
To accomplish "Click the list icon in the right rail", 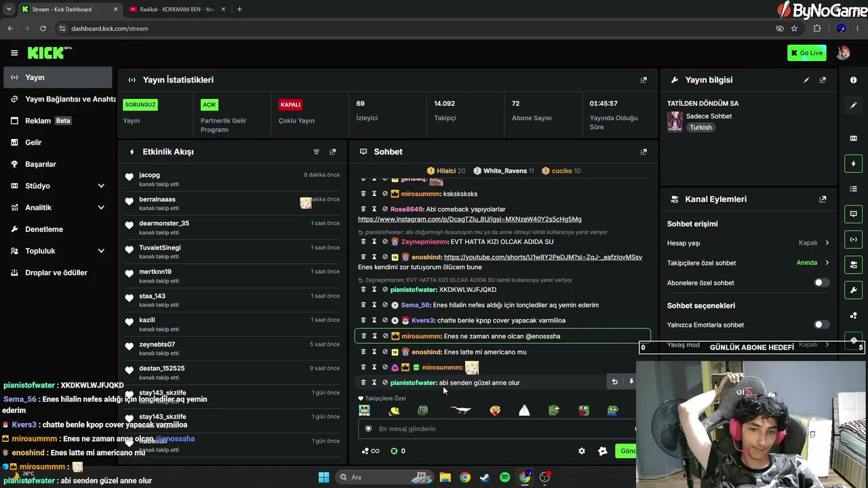I will coord(853,188).
